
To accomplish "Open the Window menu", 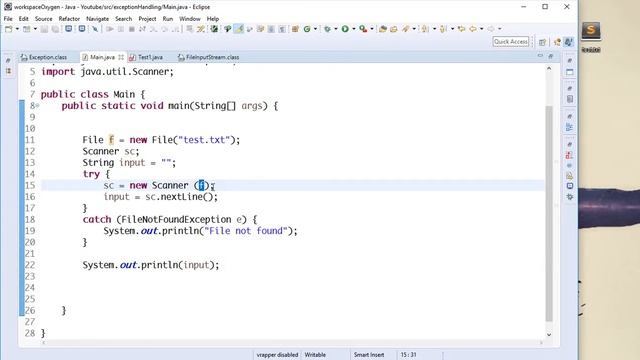I will 190,19.
